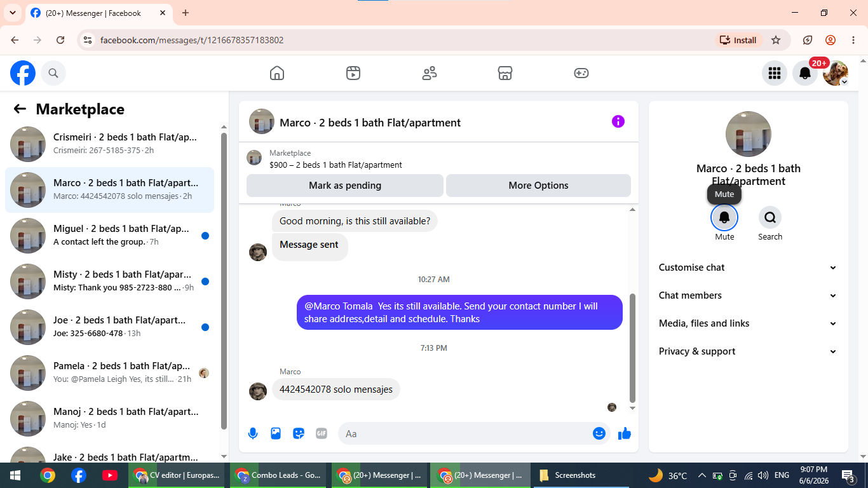Click Mark as pending button
This screenshot has height=488, width=868.
(x=345, y=186)
